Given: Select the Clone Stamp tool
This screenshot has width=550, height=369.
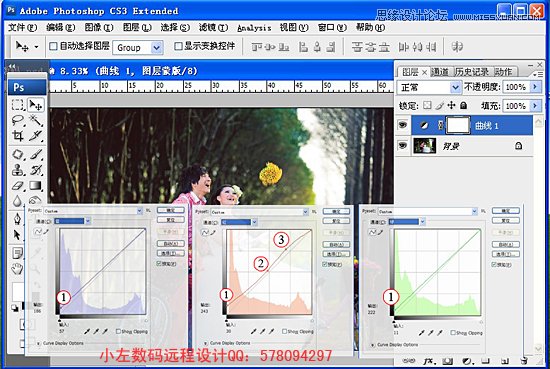Looking at the screenshot, I should 18,170.
